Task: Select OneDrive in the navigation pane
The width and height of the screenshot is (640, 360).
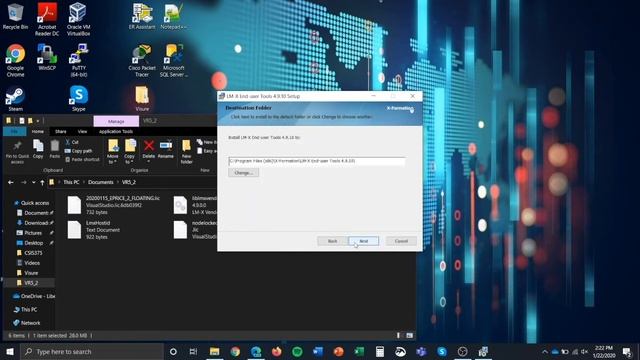Action: pos(33,296)
